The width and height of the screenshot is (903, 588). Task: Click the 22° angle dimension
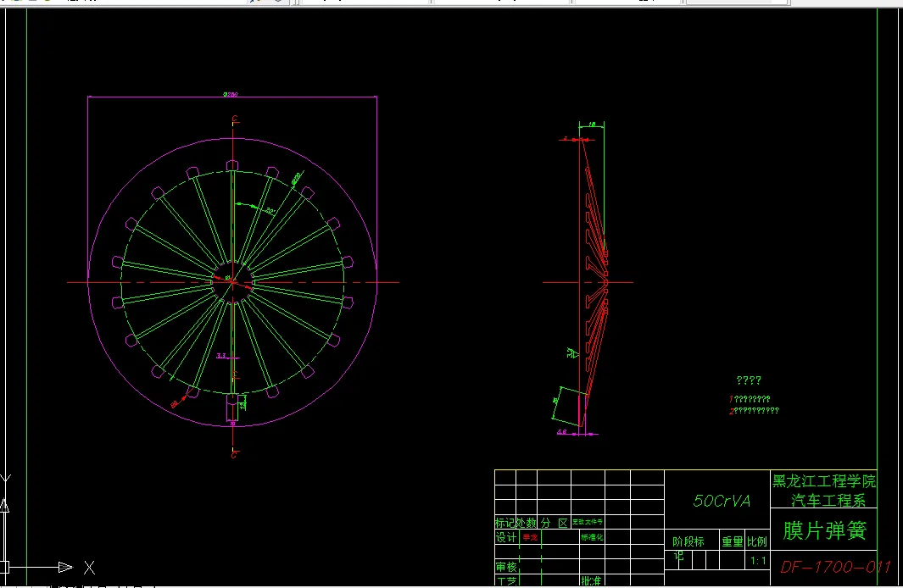tap(270, 211)
